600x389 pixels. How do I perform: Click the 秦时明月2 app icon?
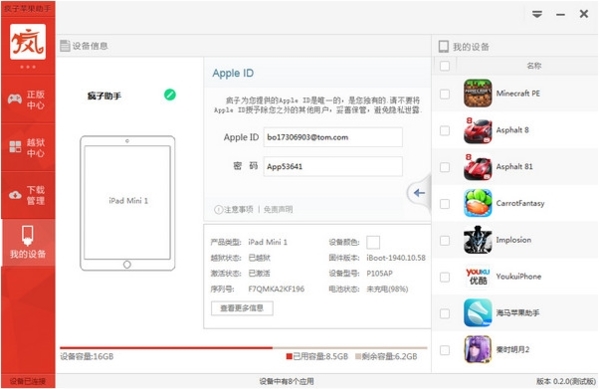coord(478,350)
